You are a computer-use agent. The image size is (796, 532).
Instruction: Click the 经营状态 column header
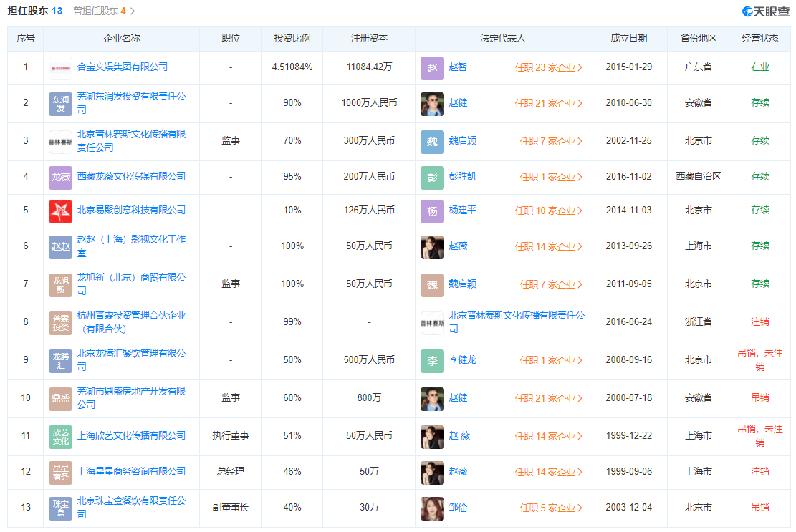click(x=759, y=39)
